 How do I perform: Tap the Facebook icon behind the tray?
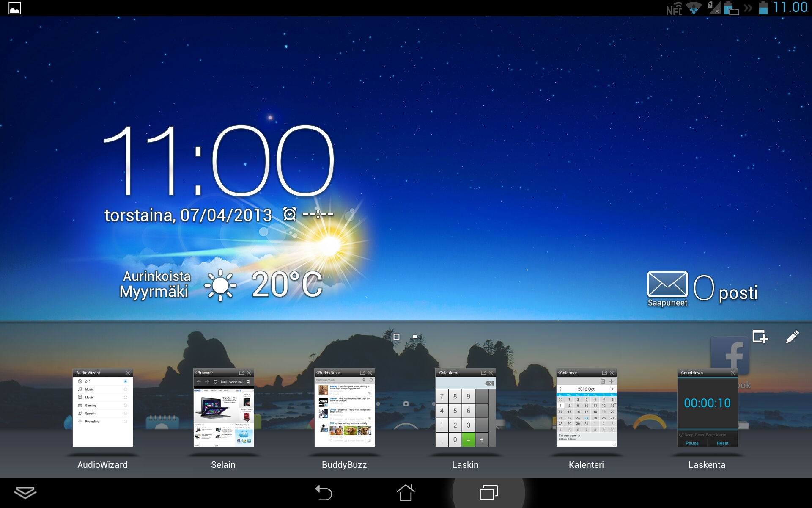[x=730, y=355]
